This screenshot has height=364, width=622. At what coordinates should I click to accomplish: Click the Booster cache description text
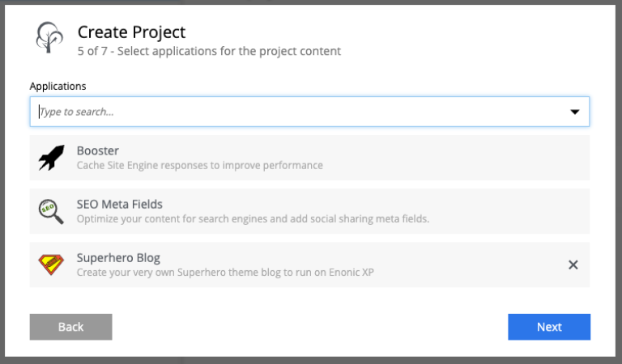(199, 166)
